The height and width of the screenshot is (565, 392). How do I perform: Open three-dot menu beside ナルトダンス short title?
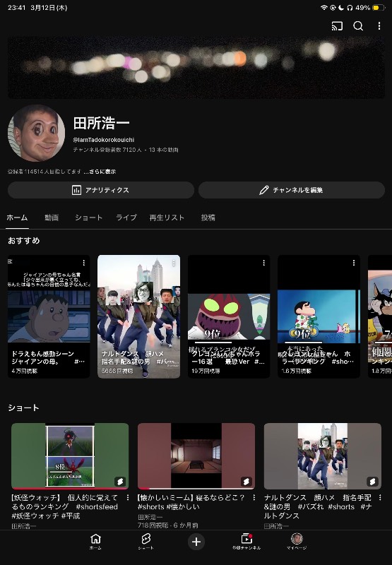pyautogui.click(x=380, y=498)
